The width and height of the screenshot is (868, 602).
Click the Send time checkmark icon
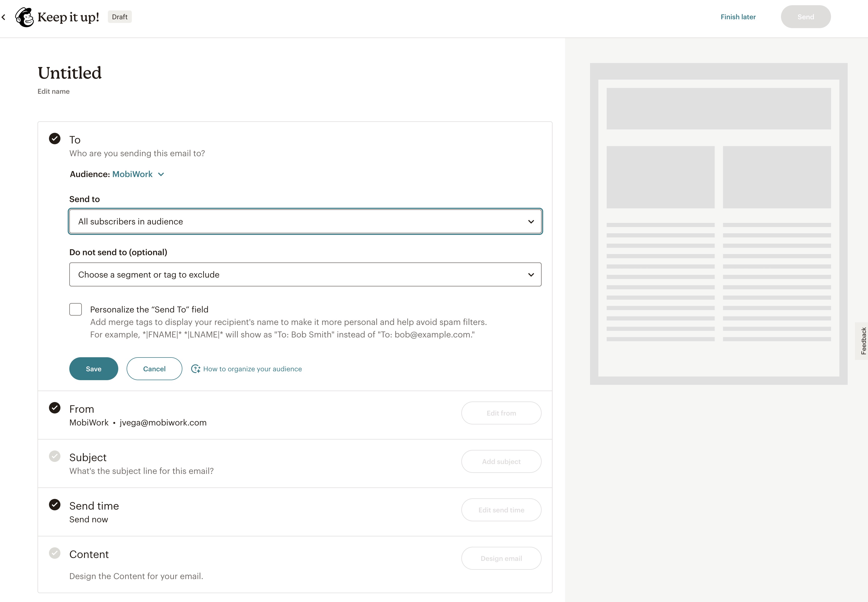pyautogui.click(x=55, y=504)
